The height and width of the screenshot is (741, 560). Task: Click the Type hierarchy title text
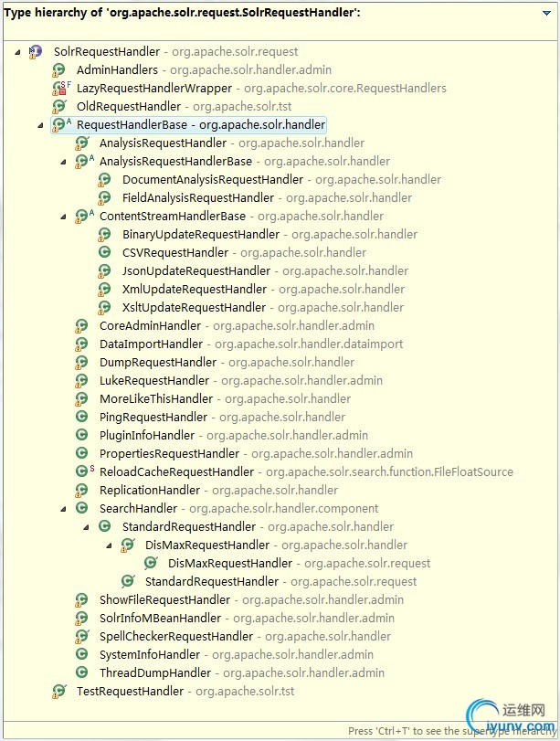click(x=182, y=13)
